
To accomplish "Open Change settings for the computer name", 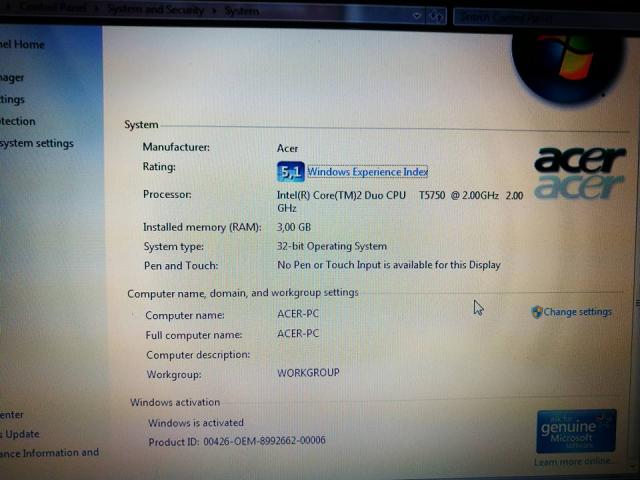I will pos(577,312).
